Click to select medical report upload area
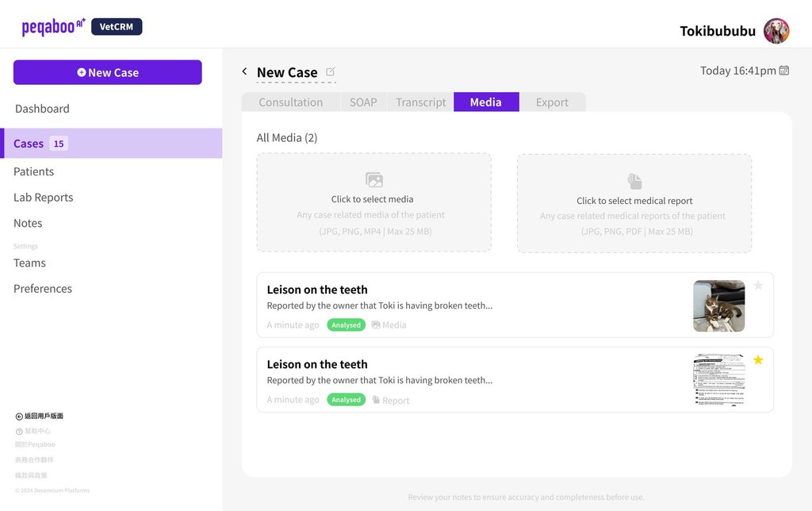 point(634,203)
